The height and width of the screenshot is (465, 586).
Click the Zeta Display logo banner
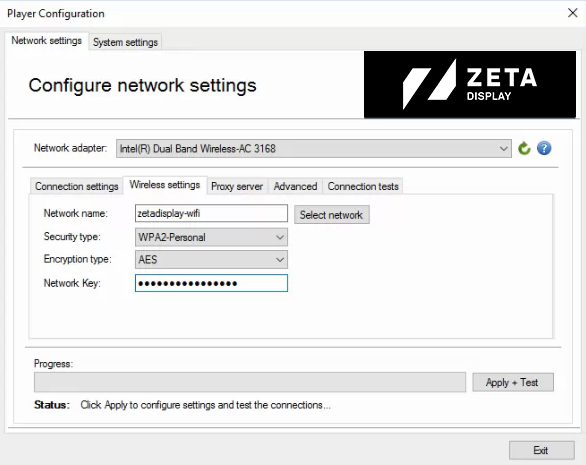coord(470,84)
